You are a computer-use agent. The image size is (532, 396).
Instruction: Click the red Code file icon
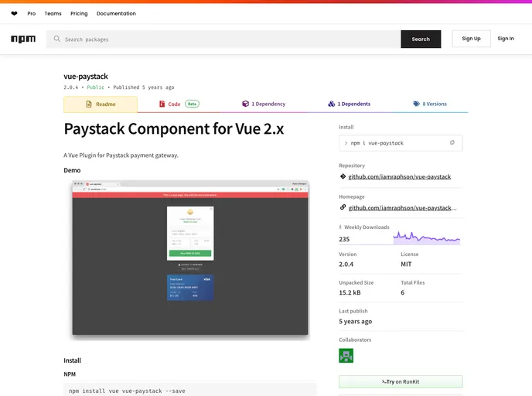point(162,104)
